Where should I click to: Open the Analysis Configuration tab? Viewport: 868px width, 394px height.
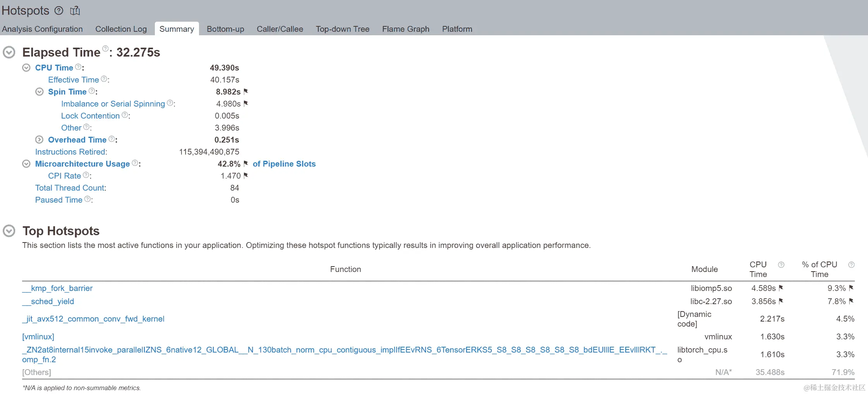[42, 29]
